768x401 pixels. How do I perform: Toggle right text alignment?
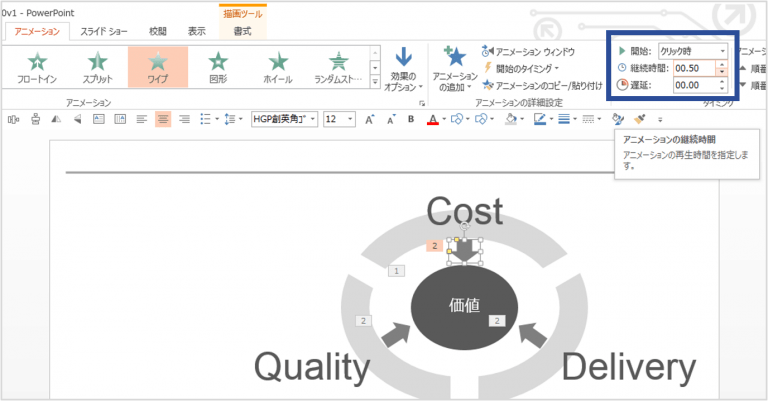[x=183, y=120]
